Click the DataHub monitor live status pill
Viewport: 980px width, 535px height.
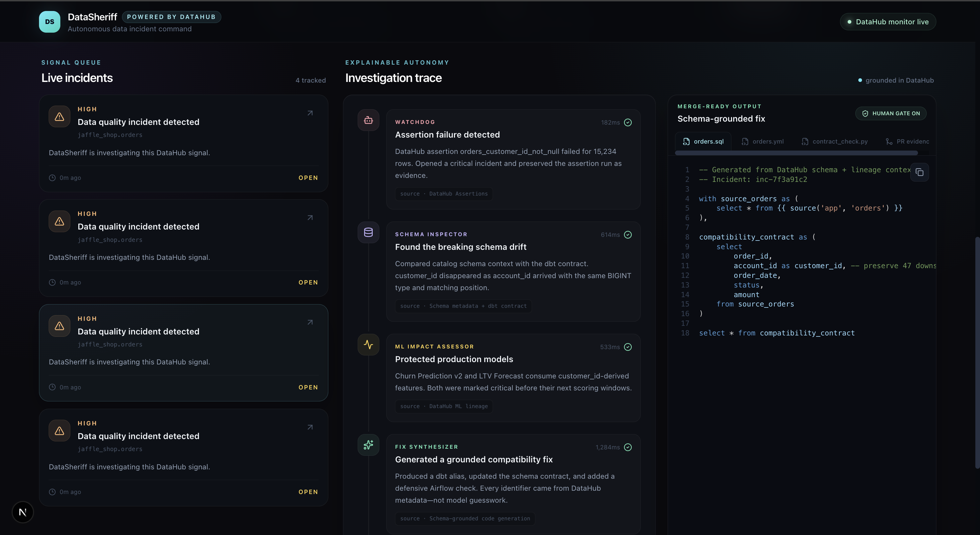888,22
